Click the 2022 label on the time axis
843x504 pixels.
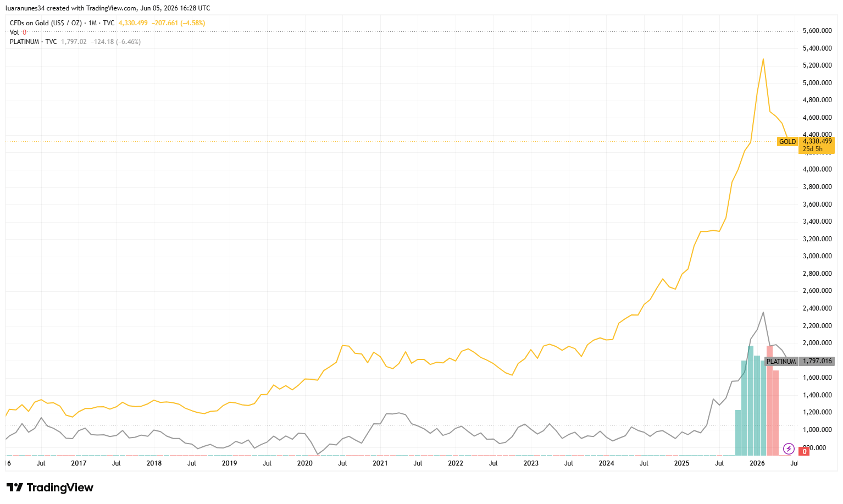456,463
